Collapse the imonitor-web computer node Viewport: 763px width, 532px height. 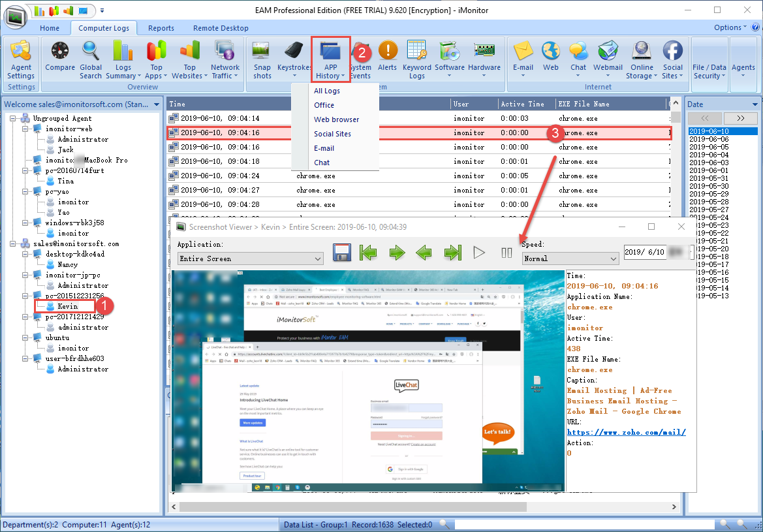[25, 129]
